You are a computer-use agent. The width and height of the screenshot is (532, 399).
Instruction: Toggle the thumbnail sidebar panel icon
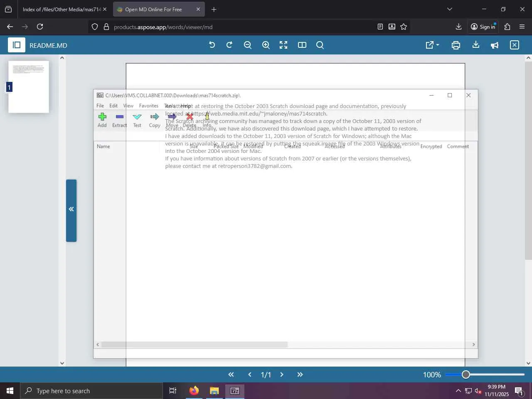(17, 45)
